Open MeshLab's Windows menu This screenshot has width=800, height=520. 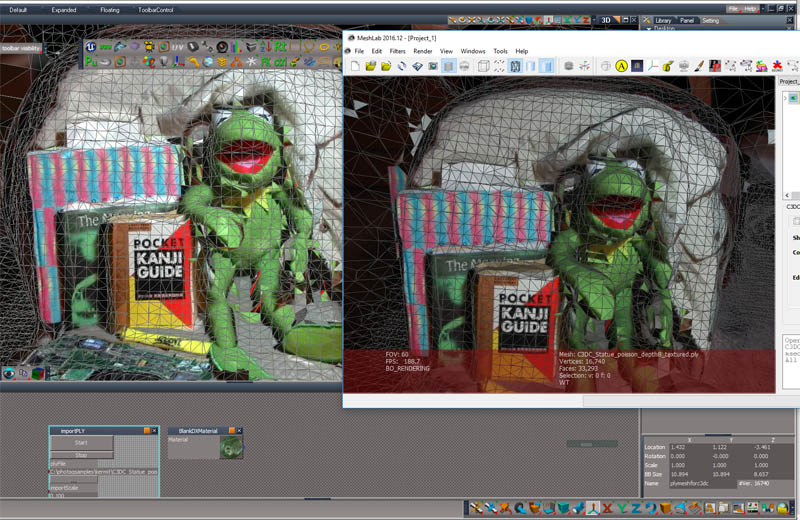click(x=473, y=51)
